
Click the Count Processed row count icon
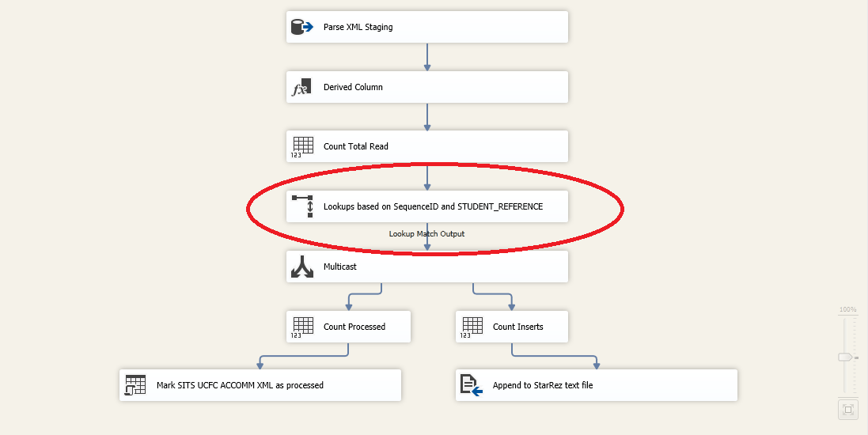pos(302,327)
